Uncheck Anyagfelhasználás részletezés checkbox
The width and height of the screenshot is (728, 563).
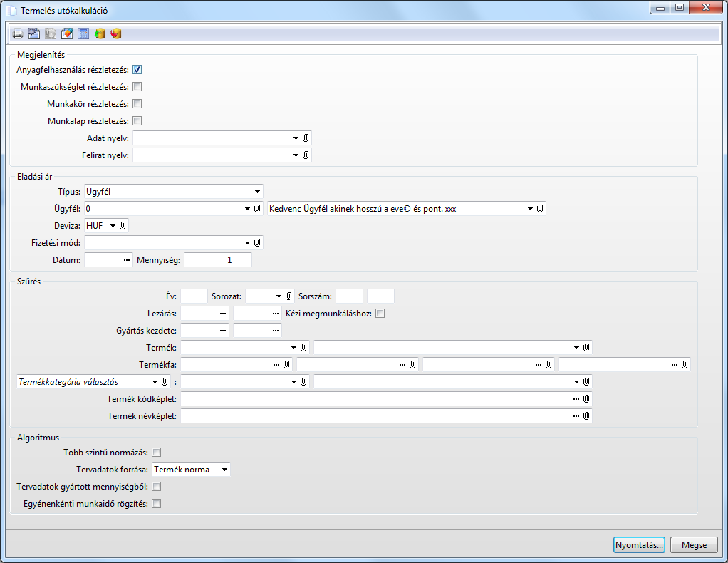[137, 70]
